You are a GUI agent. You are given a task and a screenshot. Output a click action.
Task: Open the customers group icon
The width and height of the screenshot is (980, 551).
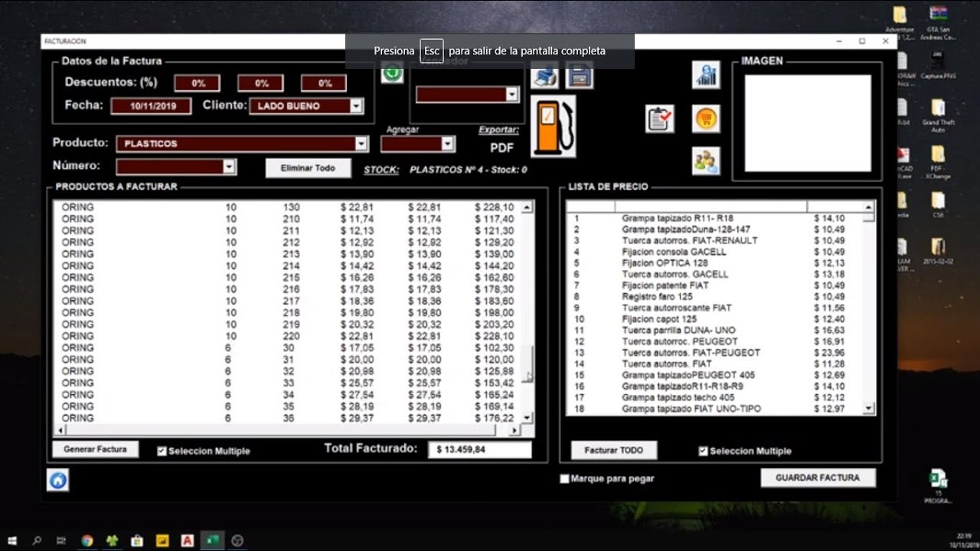coord(706,161)
